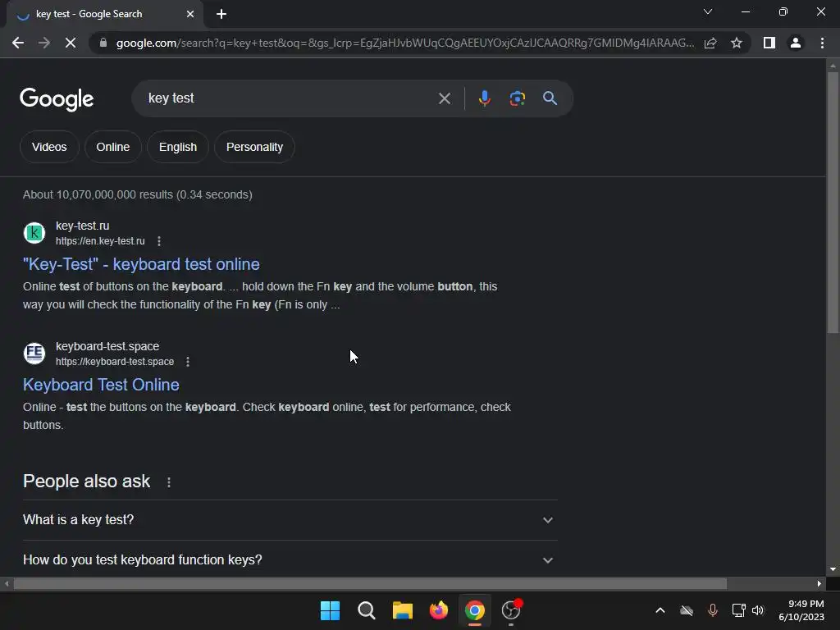Open File Explorer from taskbar

point(402,610)
